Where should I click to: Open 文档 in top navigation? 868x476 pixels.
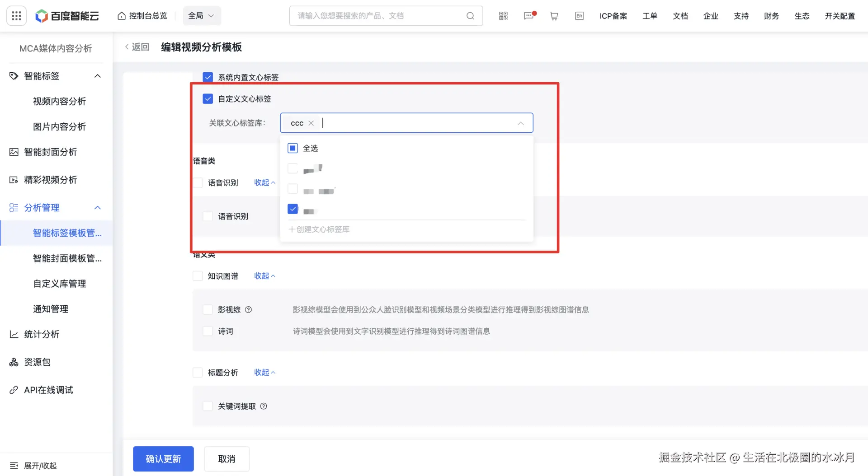(x=680, y=16)
